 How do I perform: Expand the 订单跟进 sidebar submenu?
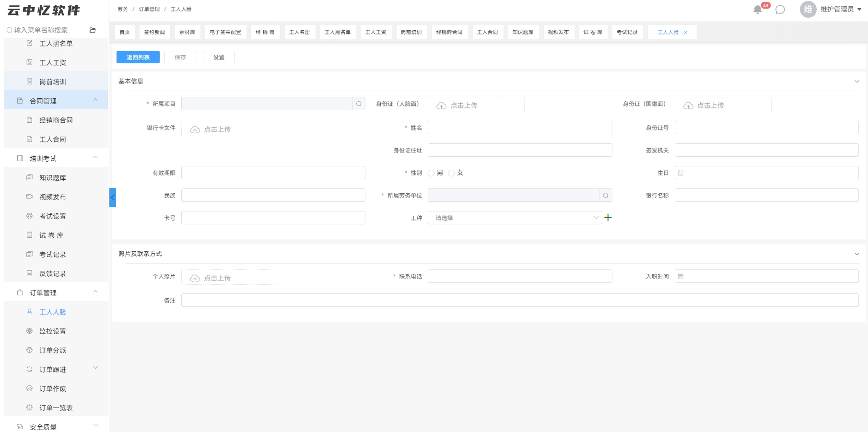click(95, 368)
